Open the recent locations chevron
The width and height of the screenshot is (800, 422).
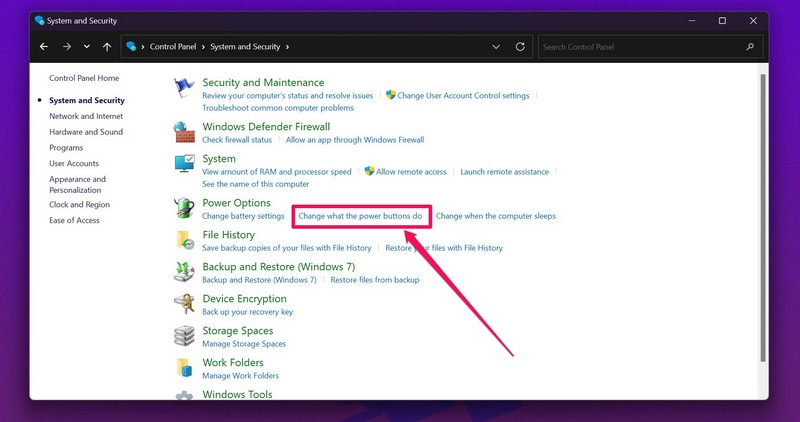[x=87, y=47]
